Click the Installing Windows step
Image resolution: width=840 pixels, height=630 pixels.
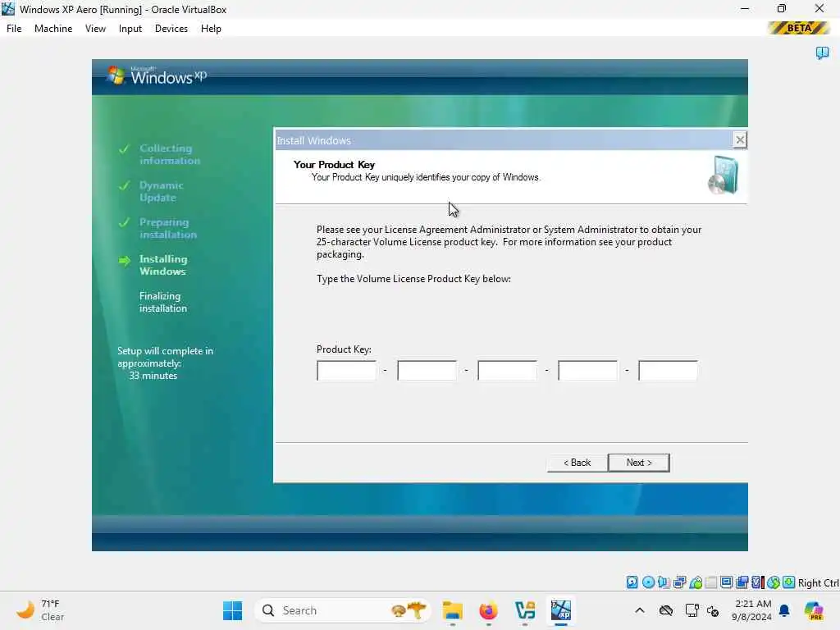(x=163, y=265)
